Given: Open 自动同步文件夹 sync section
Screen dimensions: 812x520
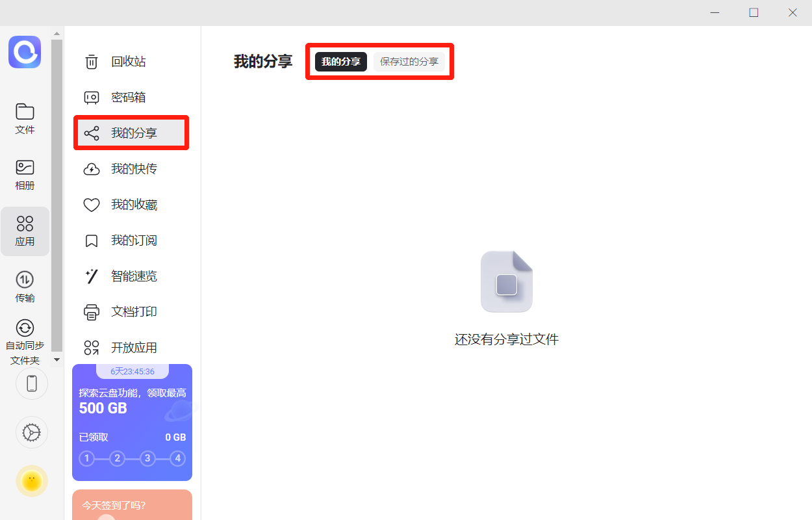Looking at the screenshot, I should pyautogui.click(x=25, y=342).
